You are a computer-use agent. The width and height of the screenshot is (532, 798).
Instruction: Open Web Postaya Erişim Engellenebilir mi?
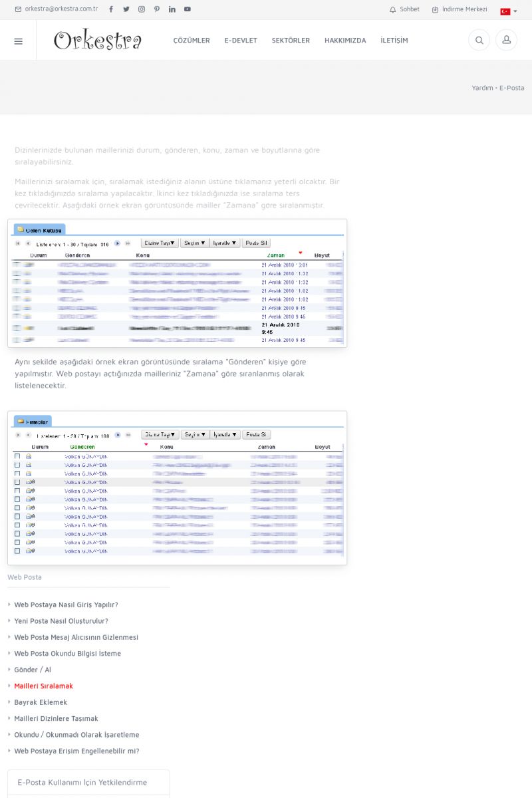[76, 751]
